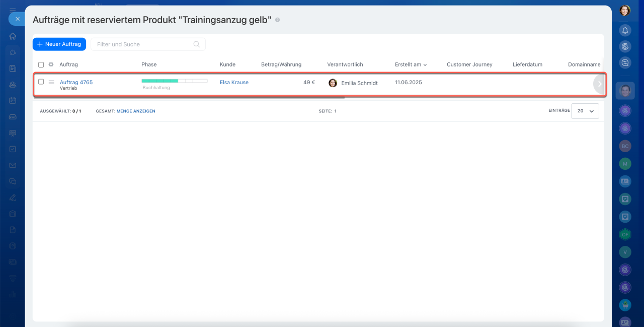Click the Phase column header
This screenshot has width=644, height=327.
(149, 64)
